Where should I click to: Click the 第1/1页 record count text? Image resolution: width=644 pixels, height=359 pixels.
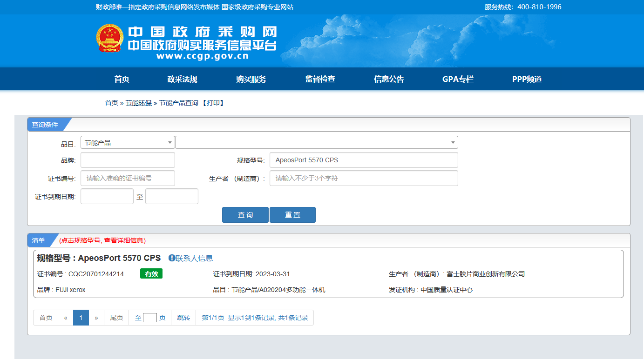pyautogui.click(x=255, y=318)
